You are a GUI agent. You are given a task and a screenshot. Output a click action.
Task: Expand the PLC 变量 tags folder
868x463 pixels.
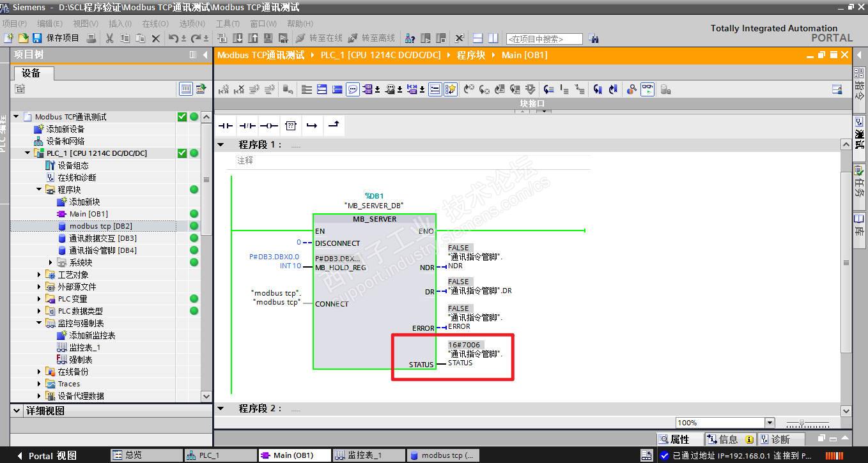[39, 299]
